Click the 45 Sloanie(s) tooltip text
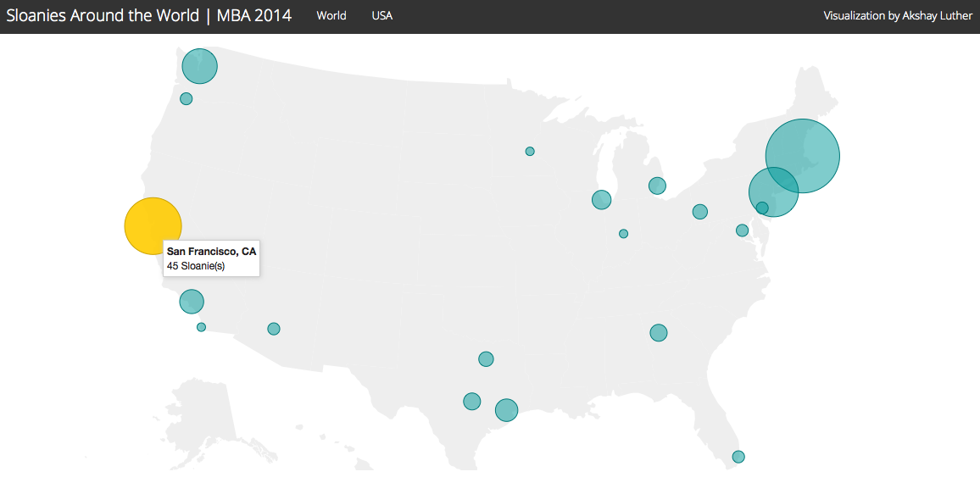980x494 pixels. [x=196, y=266]
